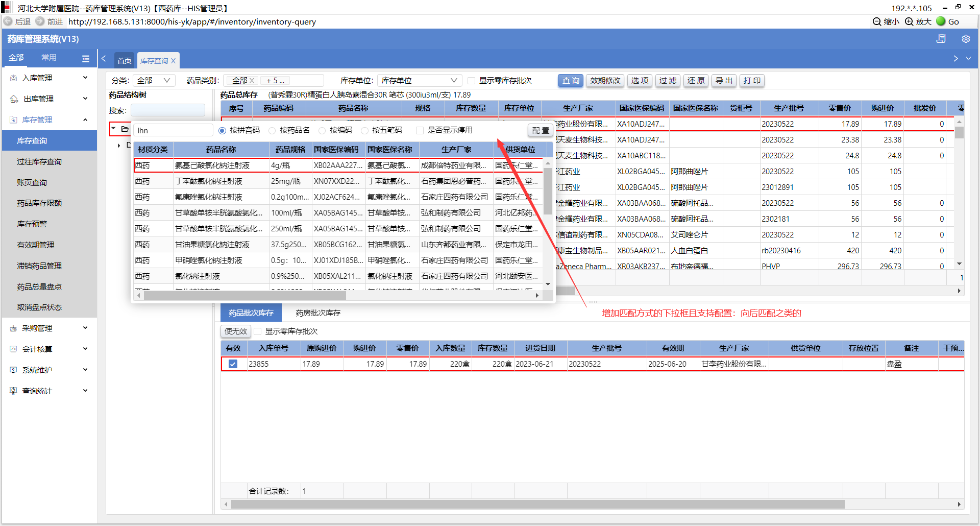The width and height of the screenshot is (980, 526).
Task: Select the 按五笔码 radio option
Action: tap(364, 131)
